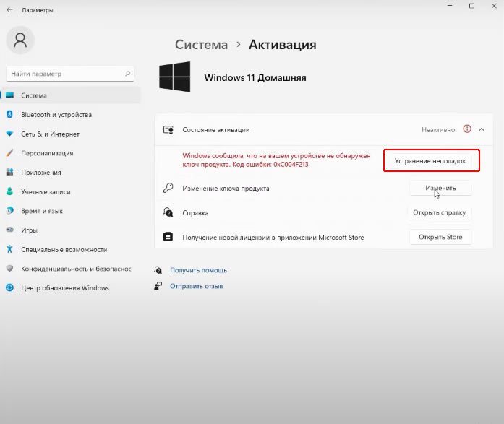This screenshot has height=424, width=504.
Task: Click the Активация page heading
Action: (283, 45)
